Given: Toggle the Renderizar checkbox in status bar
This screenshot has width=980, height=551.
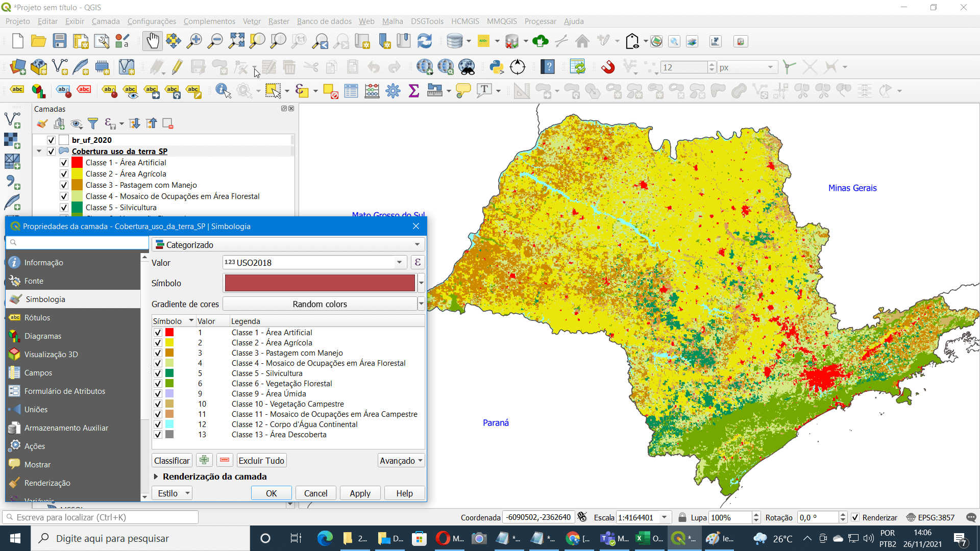Looking at the screenshot, I should click(855, 517).
